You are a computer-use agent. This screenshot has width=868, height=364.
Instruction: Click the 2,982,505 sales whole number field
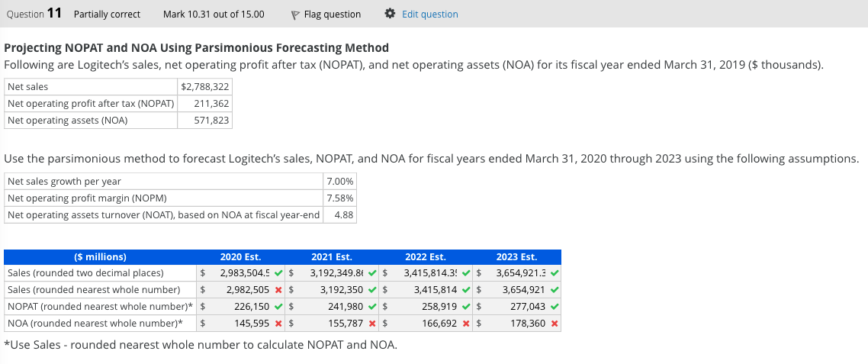click(240, 290)
